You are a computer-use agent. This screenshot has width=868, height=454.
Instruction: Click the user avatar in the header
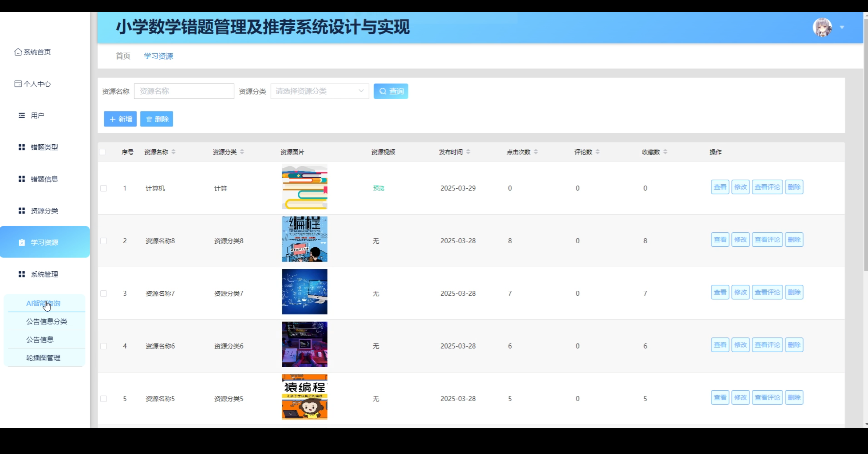822,27
